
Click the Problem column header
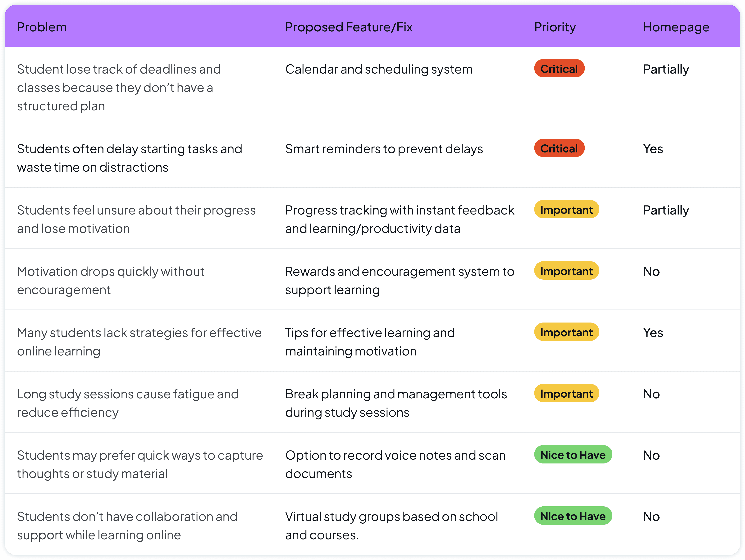[x=42, y=27]
